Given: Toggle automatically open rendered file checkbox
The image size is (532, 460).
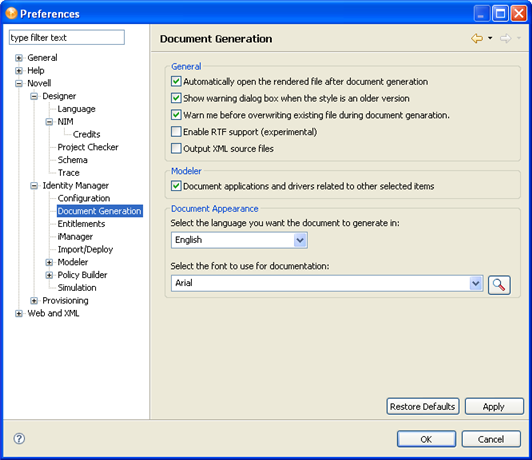Looking at the screenshot, I should (x=176, y=81).
